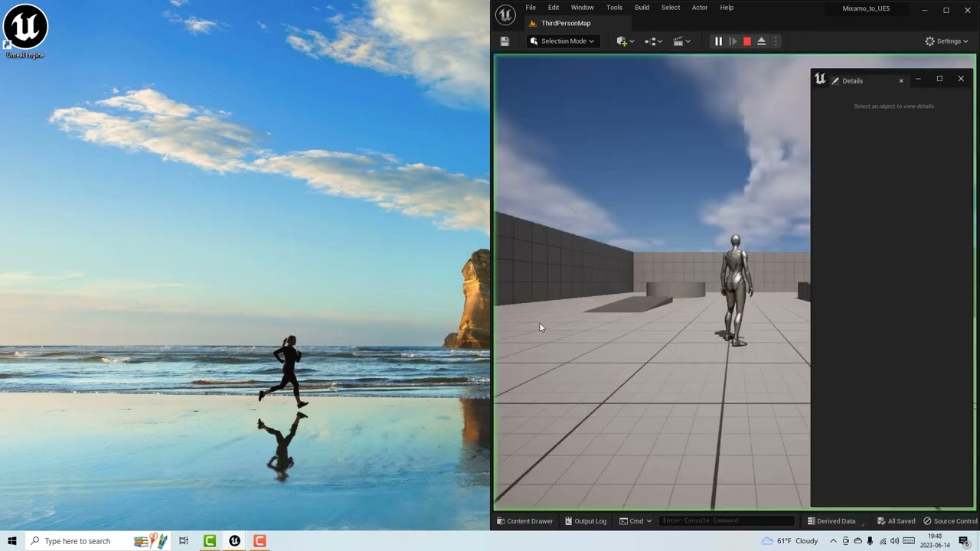Click the Unreal logo in Details window
This screenshot has height=551, width=980.
tap(820, 79)
